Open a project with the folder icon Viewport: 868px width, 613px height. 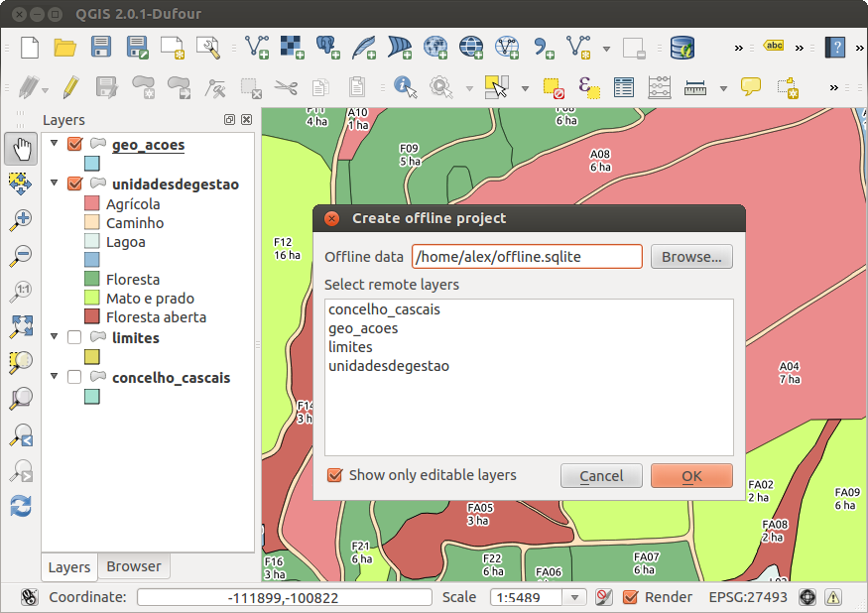[x=65, y=47]
